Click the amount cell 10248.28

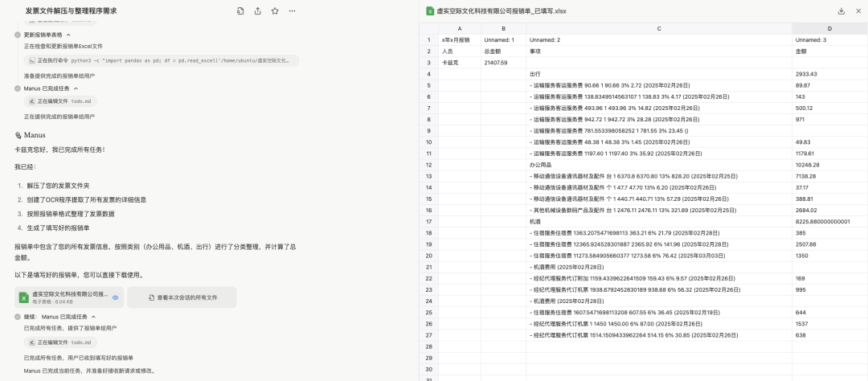829,165
